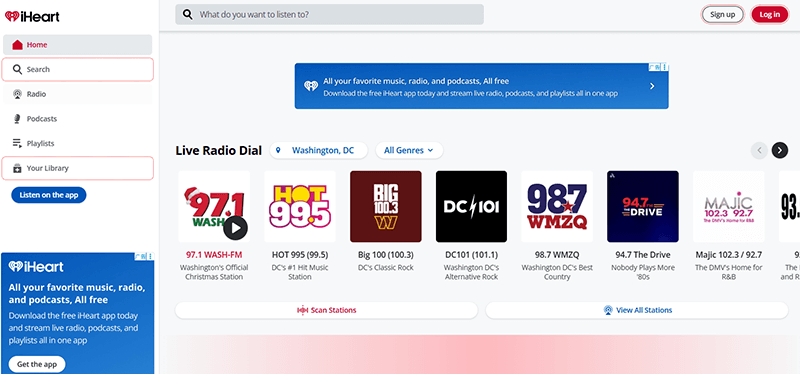Viewport: 800px width, 374px height.
Task: Click 94.7 The Drive station title
Action: coord(643,255)
